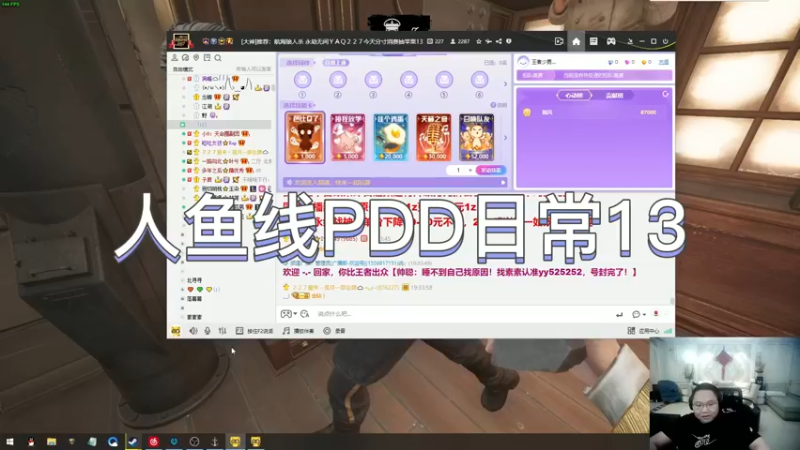Open the game controller icon in header
Viewport: 800px width, 450px height.
(611, 41)
